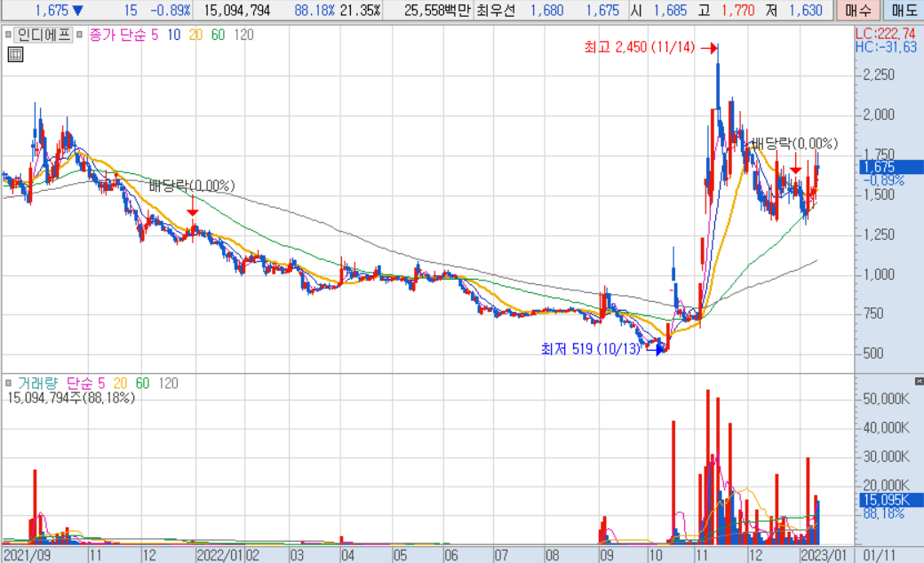Click the blue 15,095K volume tag on axis

click(891, 500)
